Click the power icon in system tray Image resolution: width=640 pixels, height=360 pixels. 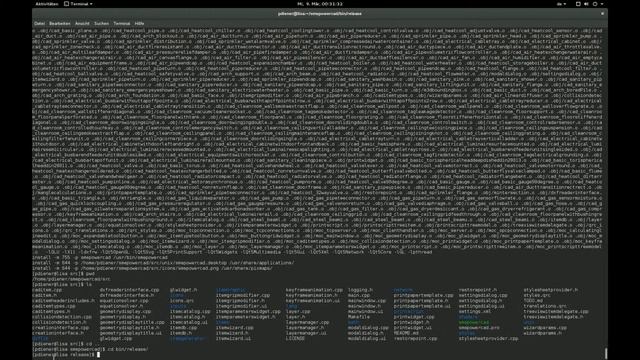coord(595,4)
